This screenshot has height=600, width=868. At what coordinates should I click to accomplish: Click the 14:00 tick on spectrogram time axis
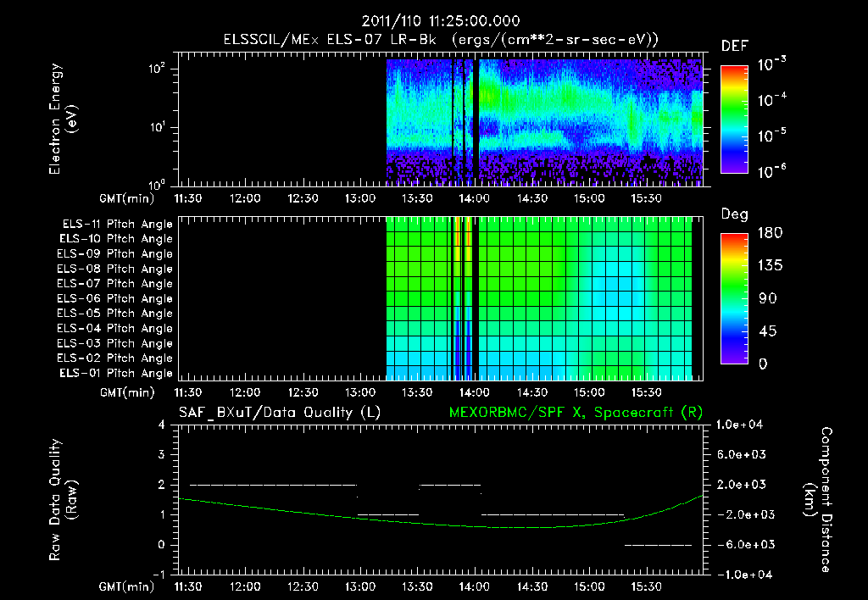coord(475,198)
